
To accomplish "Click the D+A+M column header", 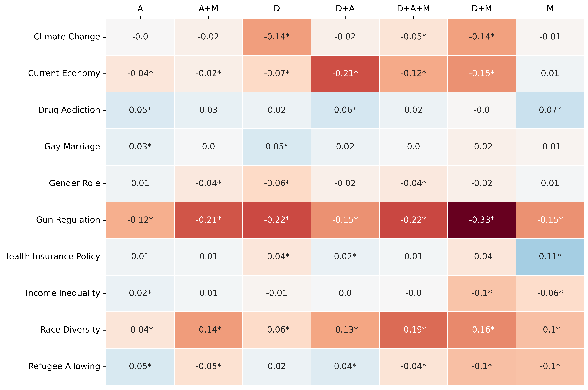I will 413,9.
